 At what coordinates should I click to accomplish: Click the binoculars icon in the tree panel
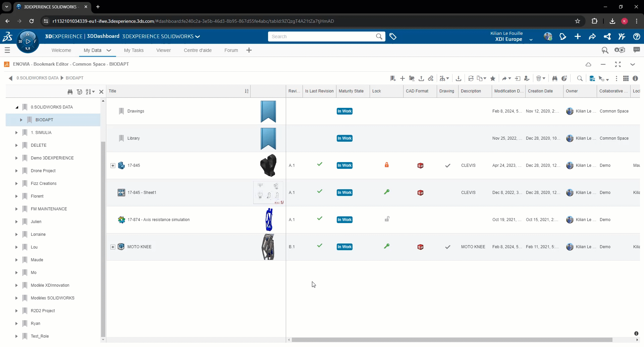pyautogui.click(x=70, y=91)
